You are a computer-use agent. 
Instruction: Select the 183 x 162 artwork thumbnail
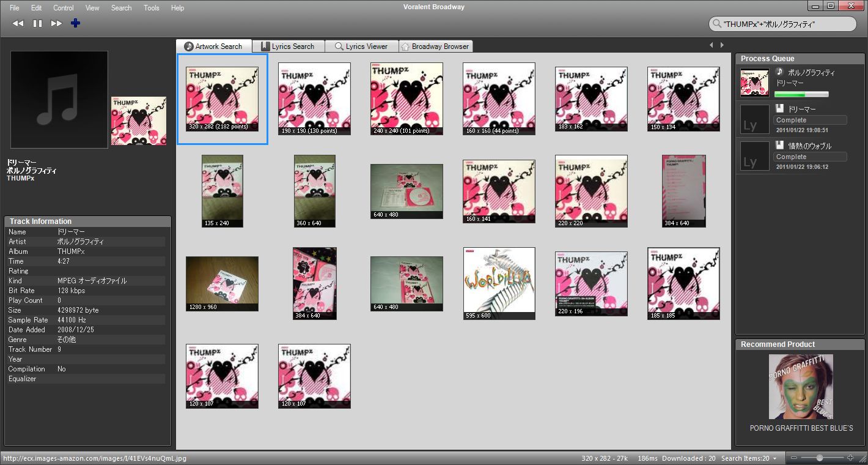[591, 99]
